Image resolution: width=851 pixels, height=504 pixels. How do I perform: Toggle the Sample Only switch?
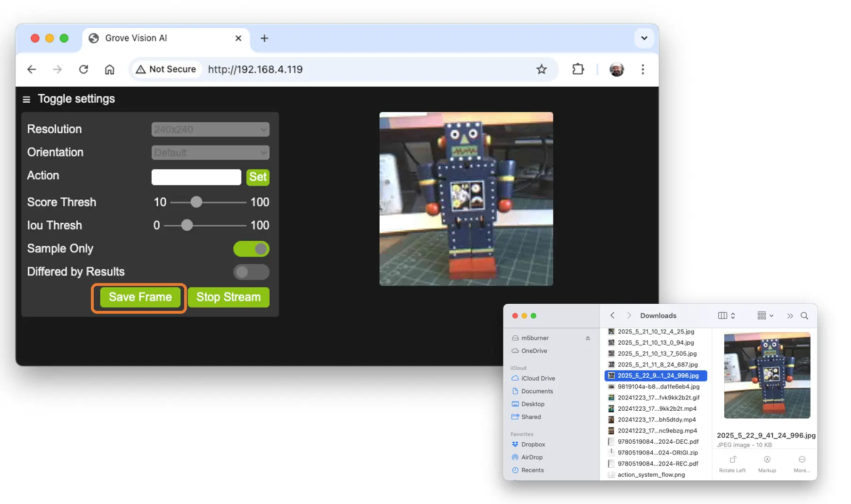coord(251,249)
